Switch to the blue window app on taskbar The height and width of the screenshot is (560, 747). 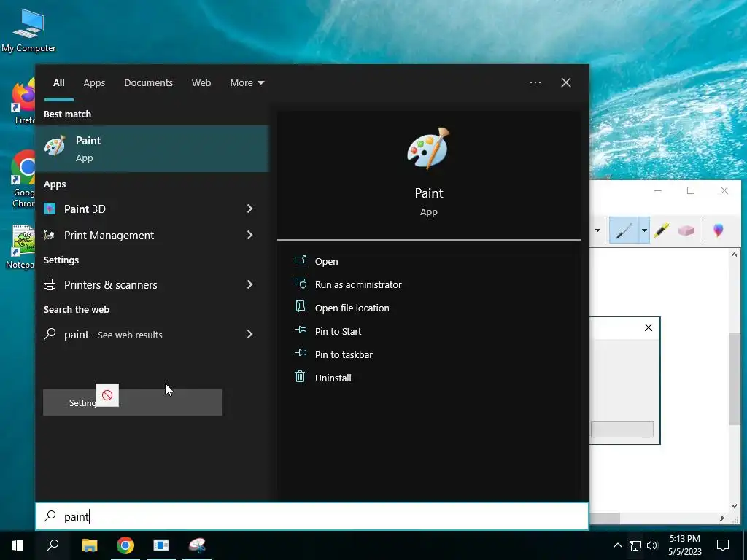pos(161,545)
